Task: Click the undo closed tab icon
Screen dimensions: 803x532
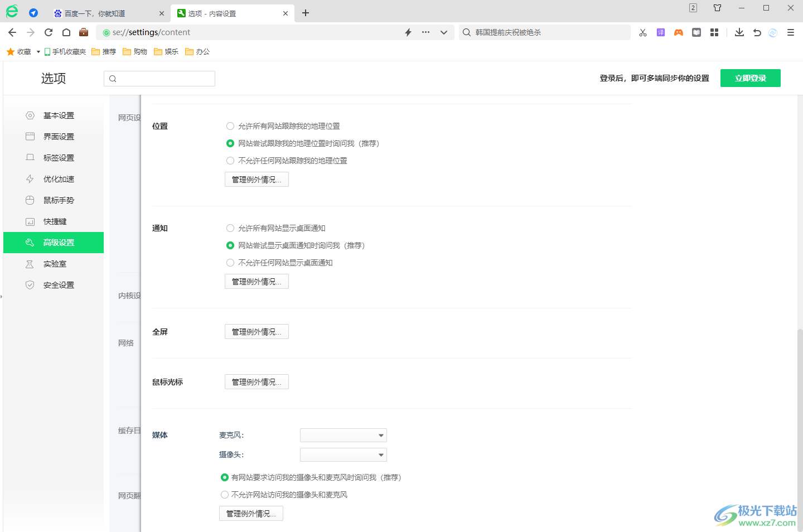Action: point(757,32)
